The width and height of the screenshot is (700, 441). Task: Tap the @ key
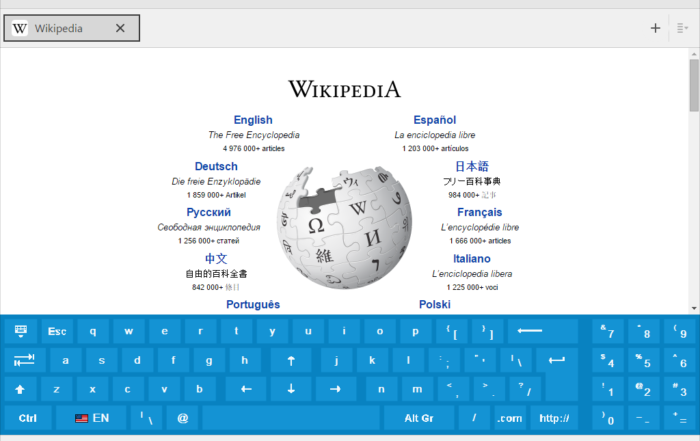coord(182,418)
